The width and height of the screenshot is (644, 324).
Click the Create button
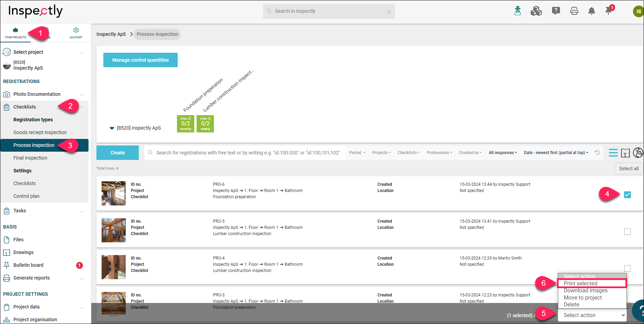tap(117, 153)
